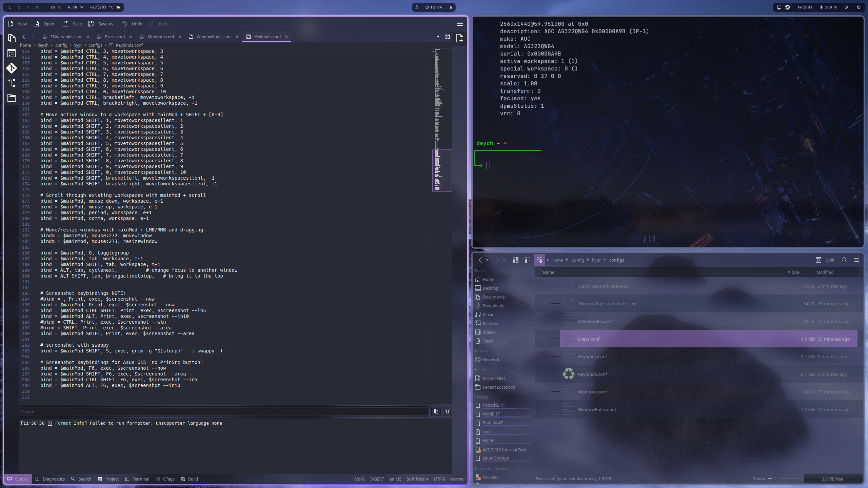The width and height of the screenshot is (868, 488).
Task: Go to previous tab with back arrow
Action: pos(24,37)
